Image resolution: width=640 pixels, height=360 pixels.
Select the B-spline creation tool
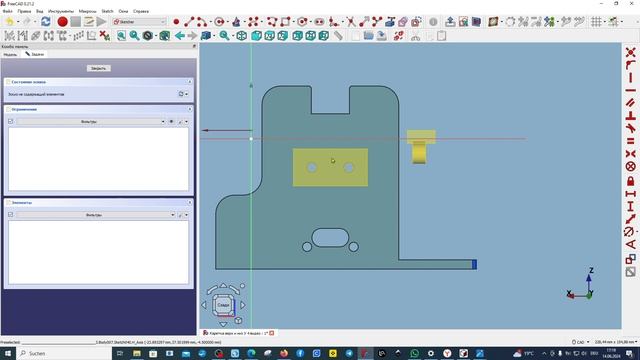coord(253,22)
